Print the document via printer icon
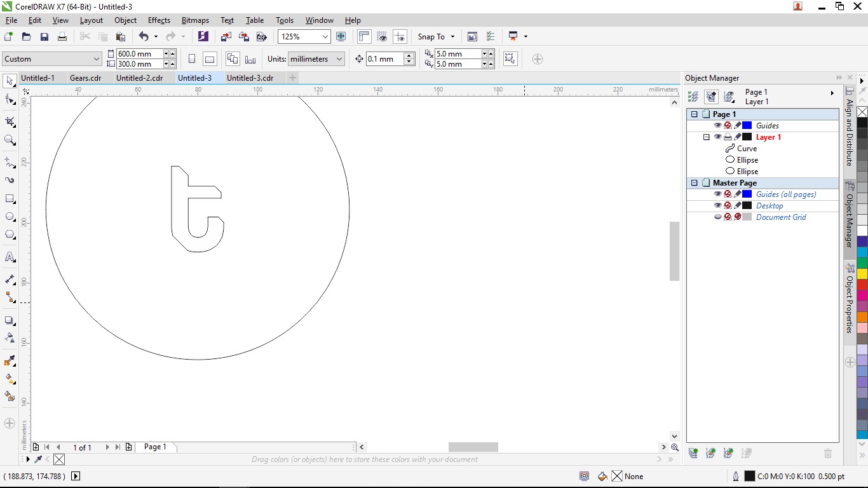The width and height of the screenshot is (868, 488). [x=62, y=37]
